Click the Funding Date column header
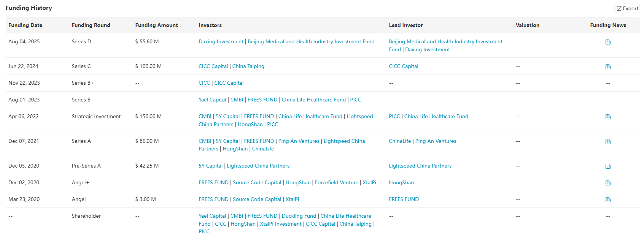This screenshot has width=644, height=239. (25, 25)
